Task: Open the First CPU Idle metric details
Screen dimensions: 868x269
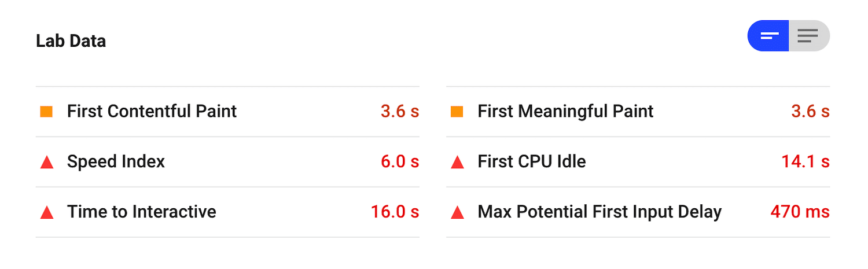Action: pos(531,161)
